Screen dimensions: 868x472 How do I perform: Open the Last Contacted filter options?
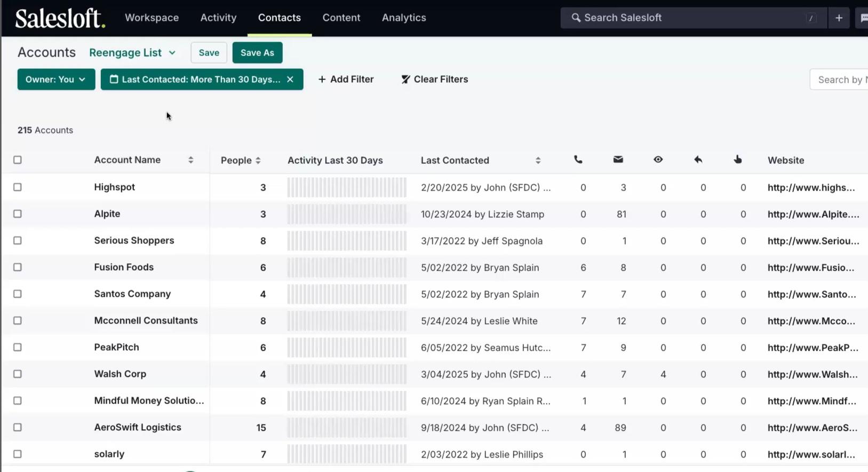click(201, 79)
